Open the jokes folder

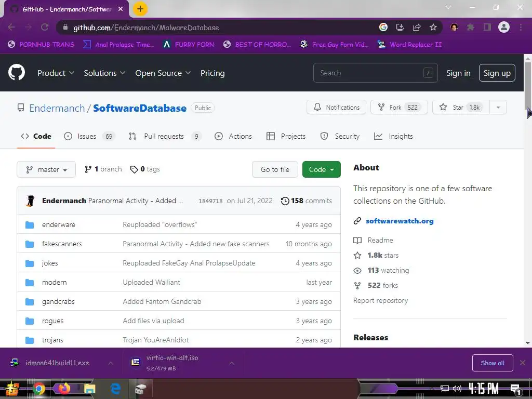click(x=50, y=263)
